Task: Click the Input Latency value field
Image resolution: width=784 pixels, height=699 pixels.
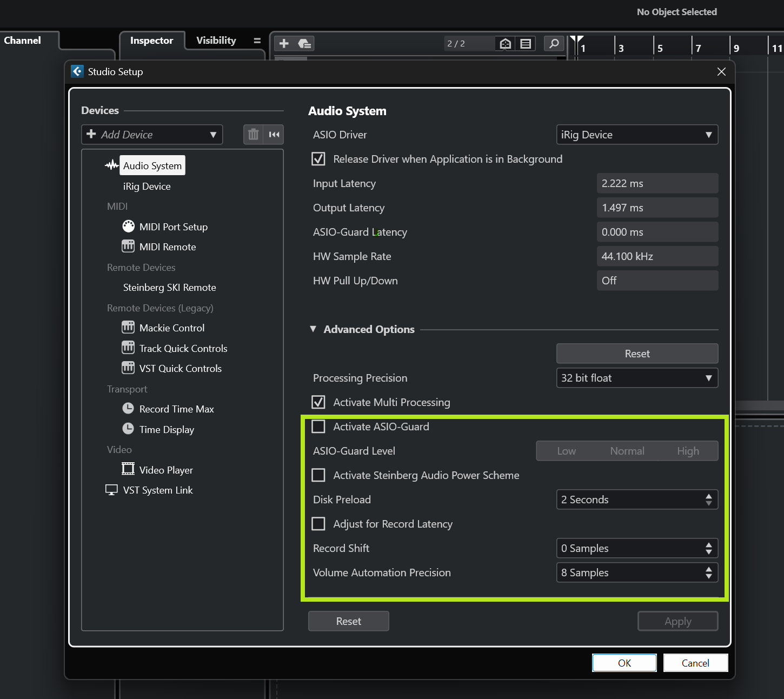Action: pos(657,183)
